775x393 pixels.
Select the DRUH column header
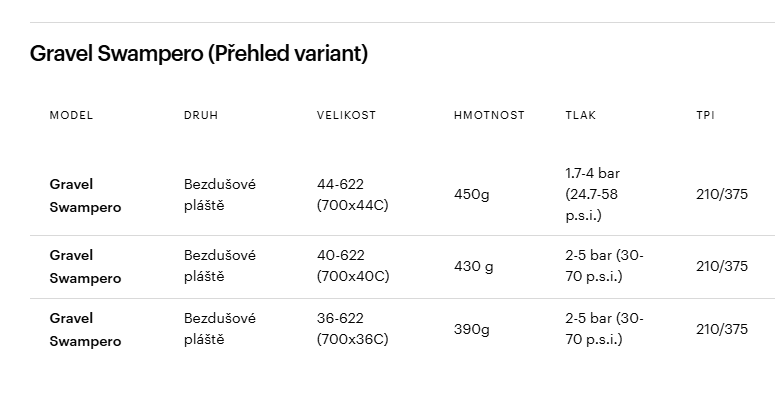201,115
